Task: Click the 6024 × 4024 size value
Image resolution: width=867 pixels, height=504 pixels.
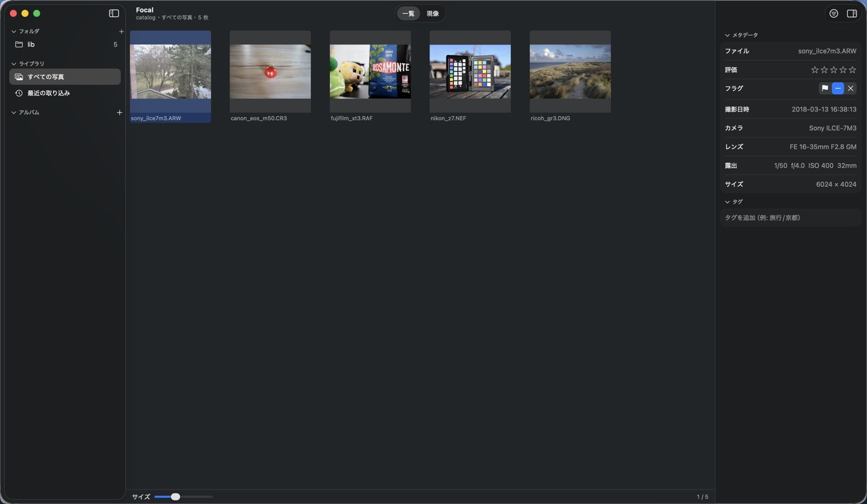Action: click(x=836, y=184)
